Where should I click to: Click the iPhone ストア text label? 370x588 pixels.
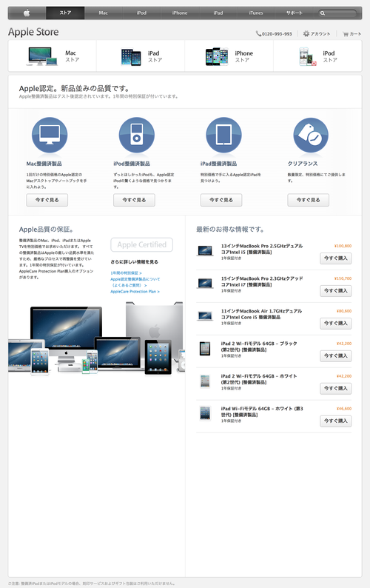243,56
